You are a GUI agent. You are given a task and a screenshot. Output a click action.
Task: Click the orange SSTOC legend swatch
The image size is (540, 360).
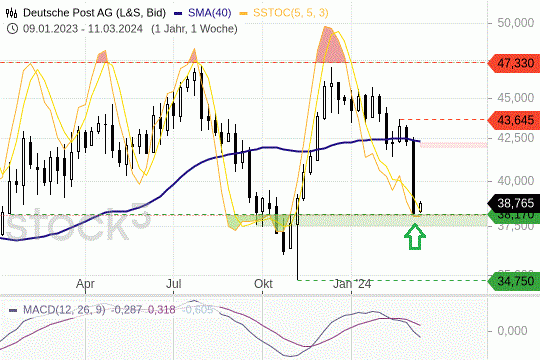[x=243, y=13]
